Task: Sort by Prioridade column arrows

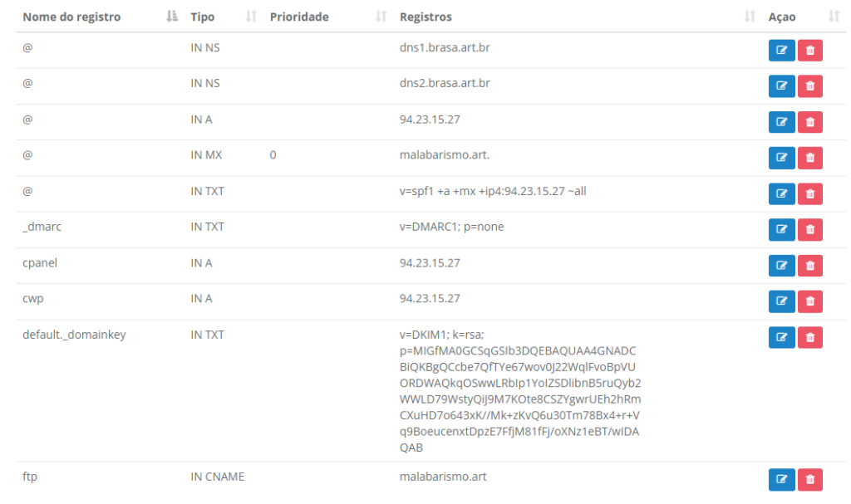Action: pos(381,17)
